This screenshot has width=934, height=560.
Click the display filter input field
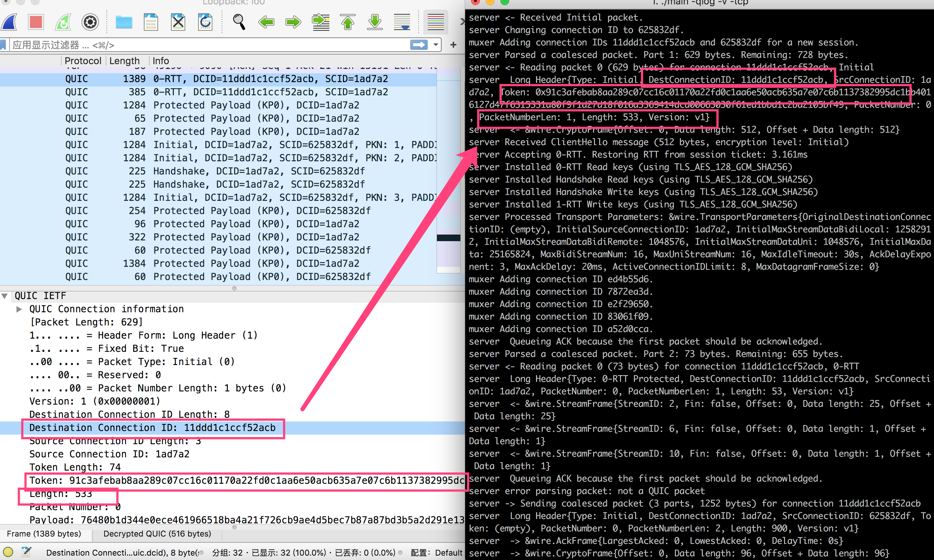click(x=208, y=45)
